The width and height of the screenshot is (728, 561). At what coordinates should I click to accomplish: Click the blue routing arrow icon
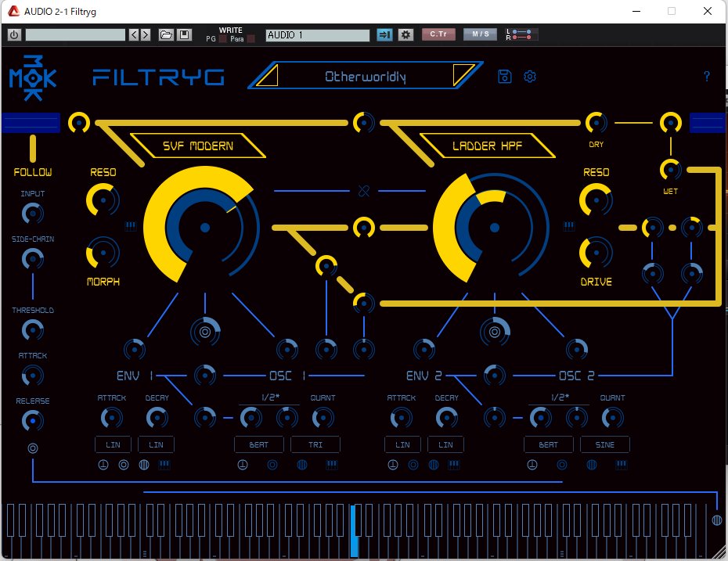384,34
